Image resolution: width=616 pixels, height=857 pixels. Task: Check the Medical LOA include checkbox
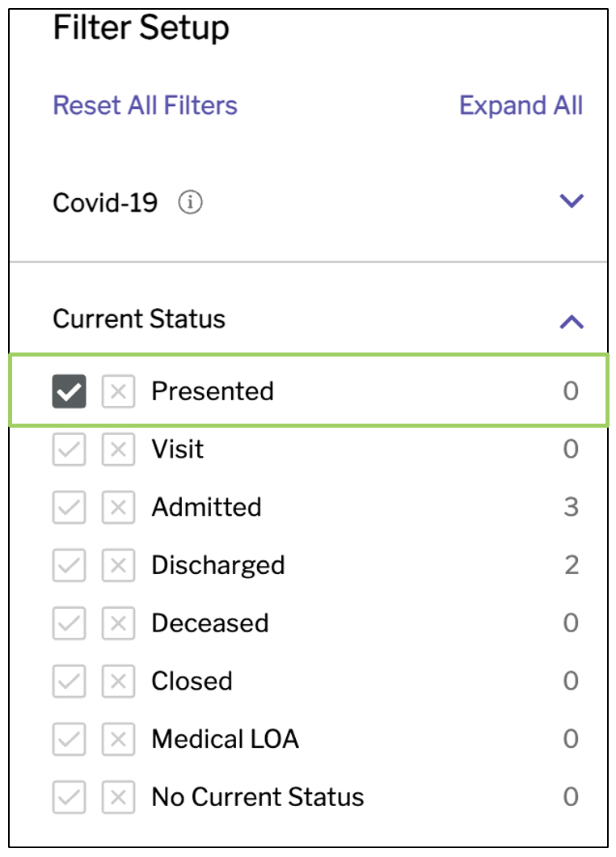69,739
